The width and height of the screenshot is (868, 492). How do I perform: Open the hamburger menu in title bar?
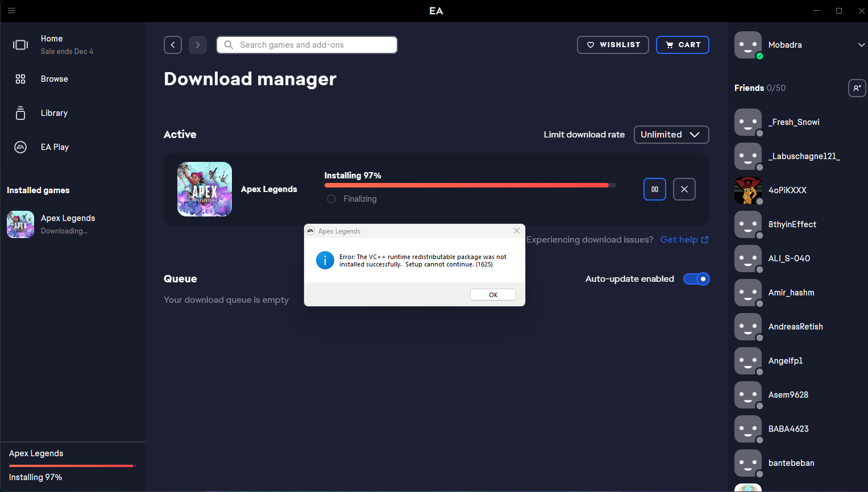(x=11, y=10)
